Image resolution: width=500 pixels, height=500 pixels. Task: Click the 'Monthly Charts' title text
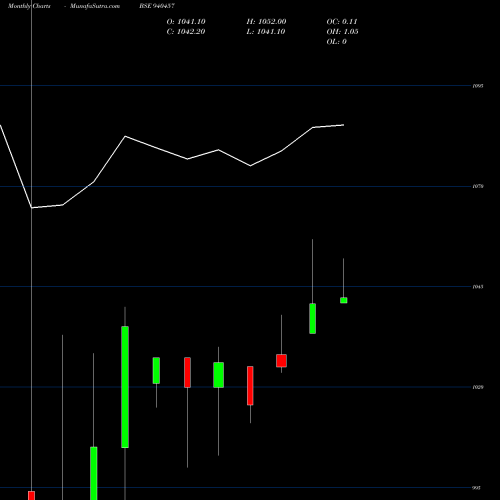pyautogui.click(x=29, y=6)
